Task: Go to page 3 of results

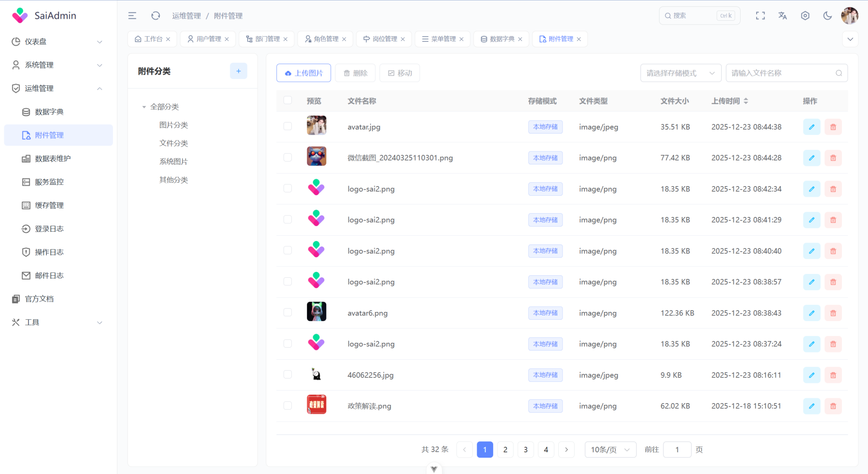Action: [525, 450]
